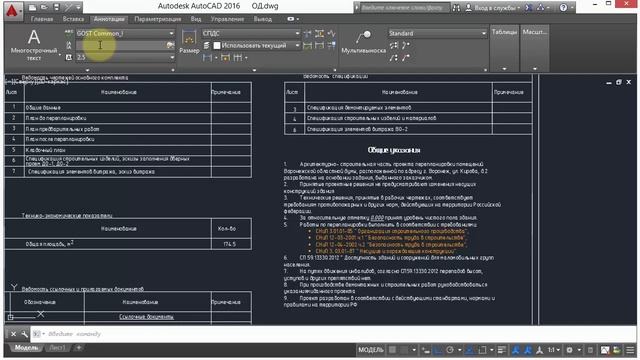Image resolution: width=640 pixels, height=360 pixels.
Task: Toggle ortho mode in status bar
Action: 438,350
